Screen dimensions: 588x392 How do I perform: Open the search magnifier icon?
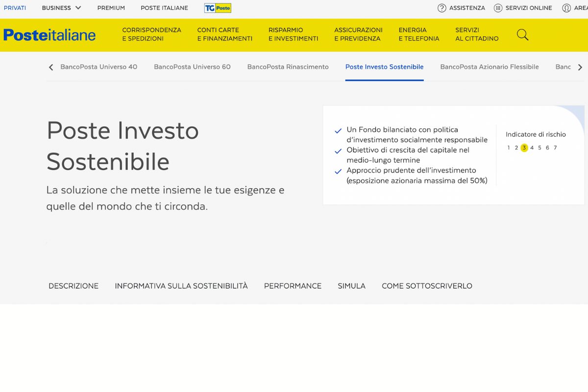tap(522, 34)
